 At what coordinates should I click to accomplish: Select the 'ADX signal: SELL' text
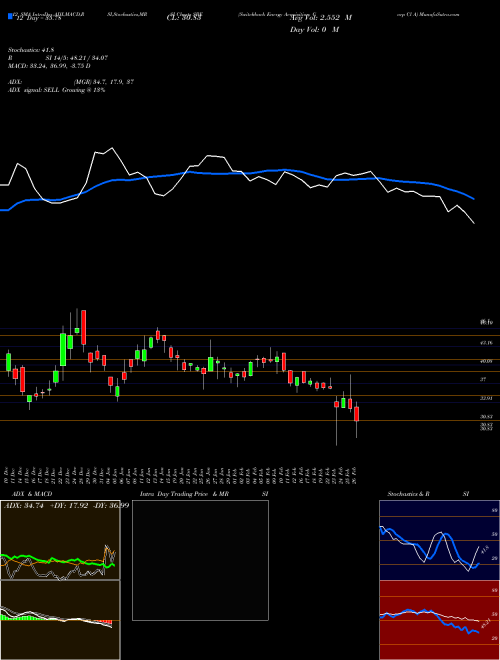[34, 90]
